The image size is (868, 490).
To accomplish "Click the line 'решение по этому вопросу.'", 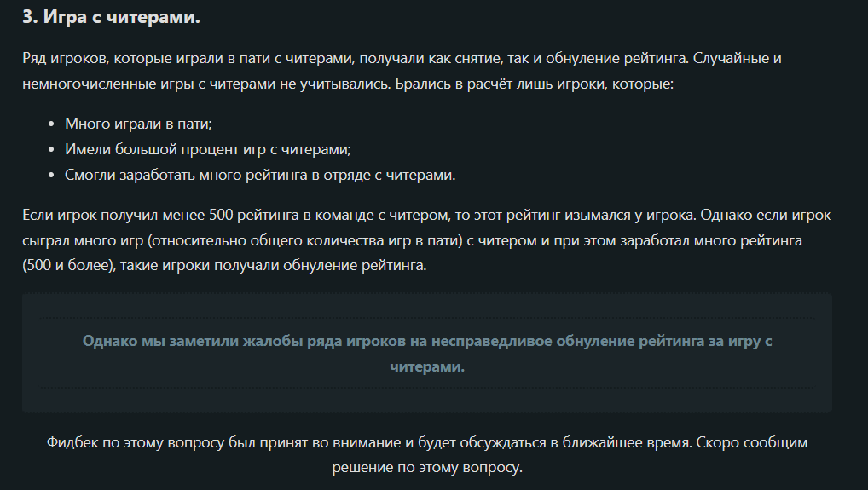I will pos(427,467).
